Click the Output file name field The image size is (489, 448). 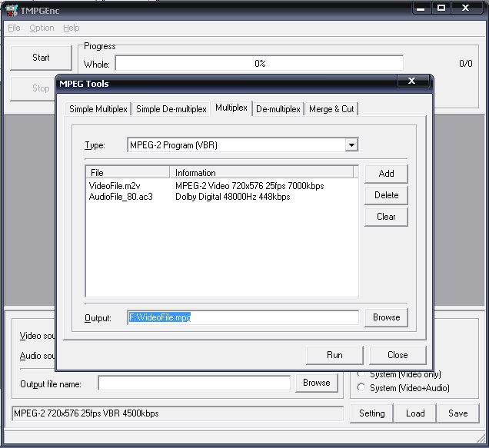tap(194, 383)
